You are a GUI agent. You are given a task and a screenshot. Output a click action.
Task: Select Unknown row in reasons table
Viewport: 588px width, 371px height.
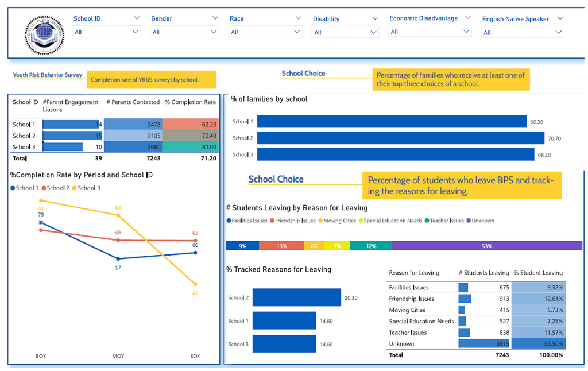(476, 343)
